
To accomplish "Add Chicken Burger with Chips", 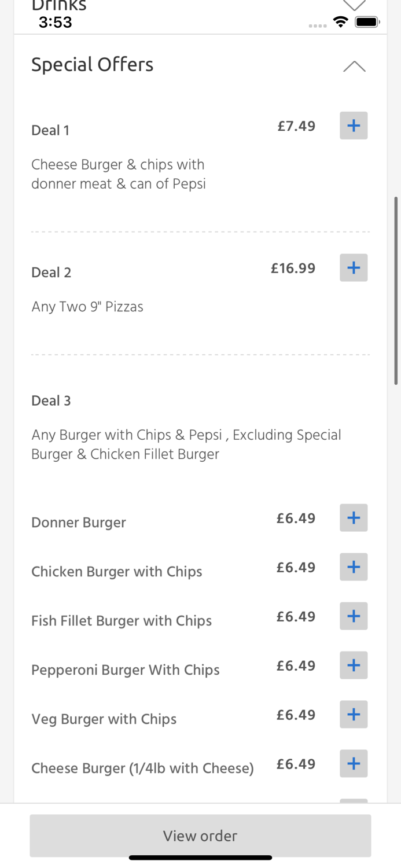I will click(x=354, y=567).
